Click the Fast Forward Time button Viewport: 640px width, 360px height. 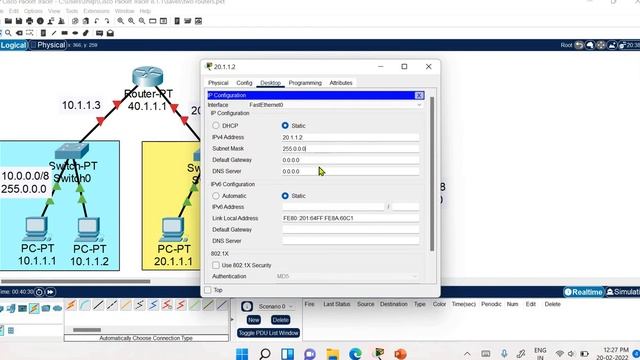pyautogui.click(x=50, y=292)
